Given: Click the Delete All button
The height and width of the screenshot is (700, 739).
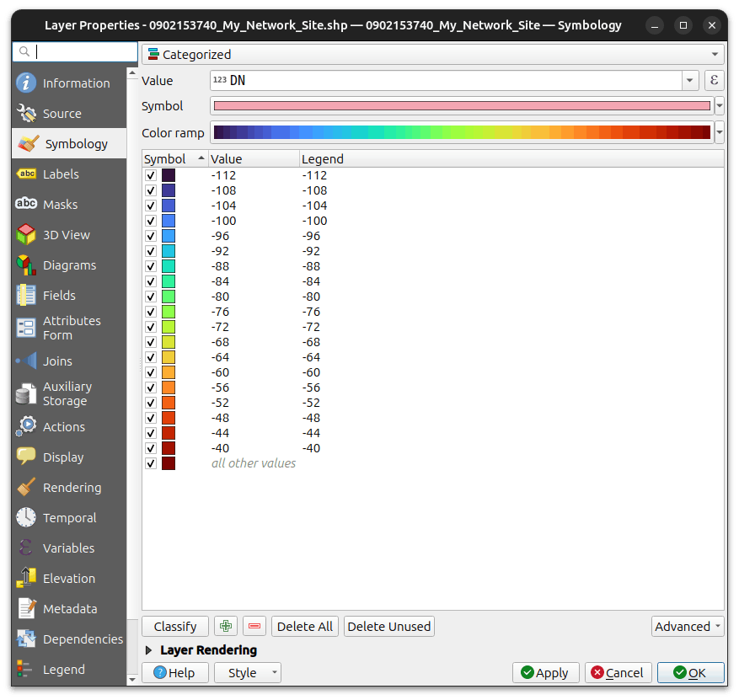Looking at the screenshot, I should click(305, 626).
